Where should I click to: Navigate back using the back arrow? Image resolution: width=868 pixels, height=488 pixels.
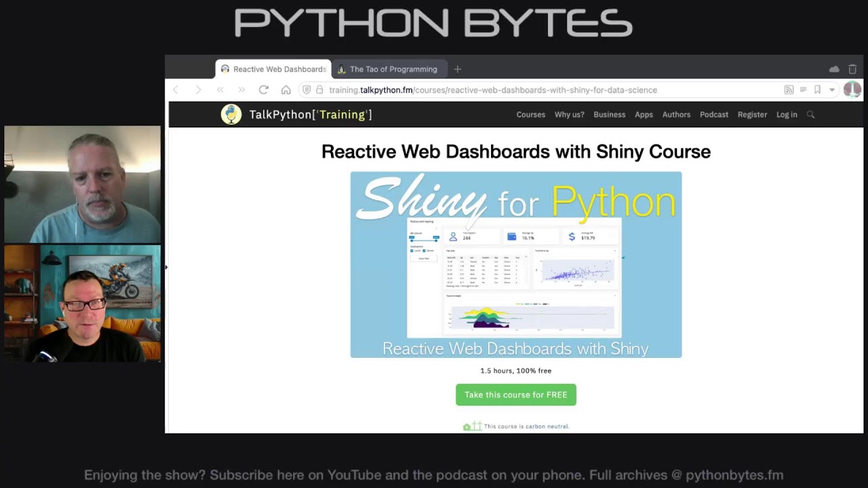pos(176,89)
